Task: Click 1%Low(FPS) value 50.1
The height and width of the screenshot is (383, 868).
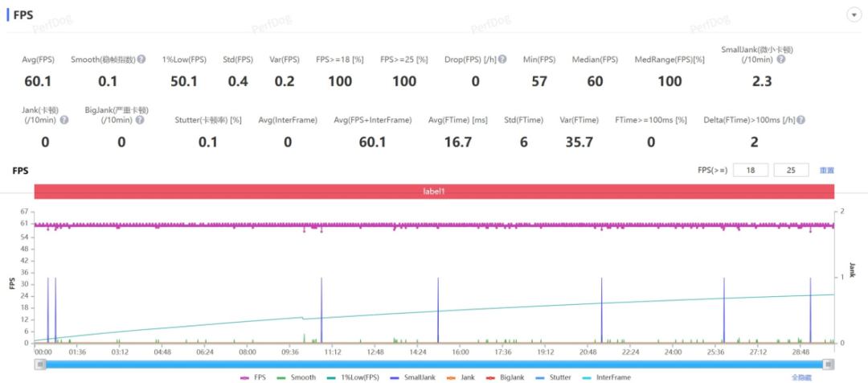Action: click(x=184, y=81)
